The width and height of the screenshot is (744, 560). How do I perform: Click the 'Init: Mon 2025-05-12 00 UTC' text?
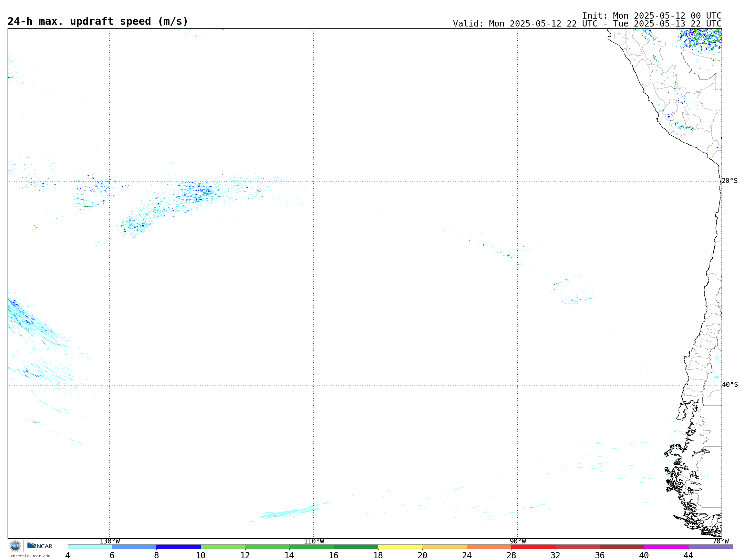652,16
